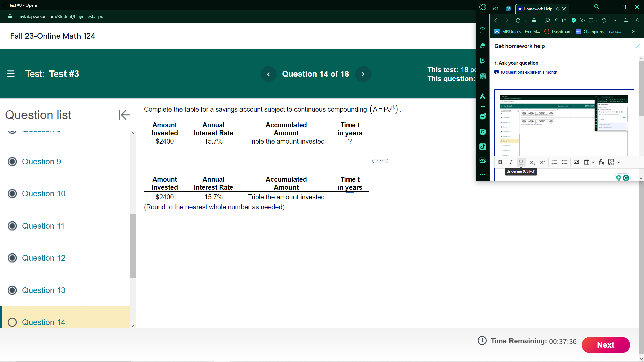This screenshot has height=362, width=644.
Task: Open Instagram from the Opera sidebar
Action: tap(483, 132)
